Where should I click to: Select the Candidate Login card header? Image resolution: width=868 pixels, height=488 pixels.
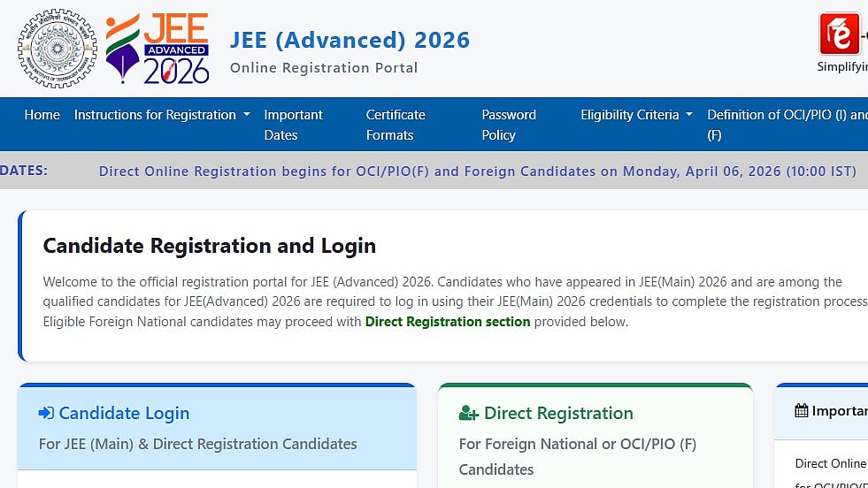(x=217, y=428)
